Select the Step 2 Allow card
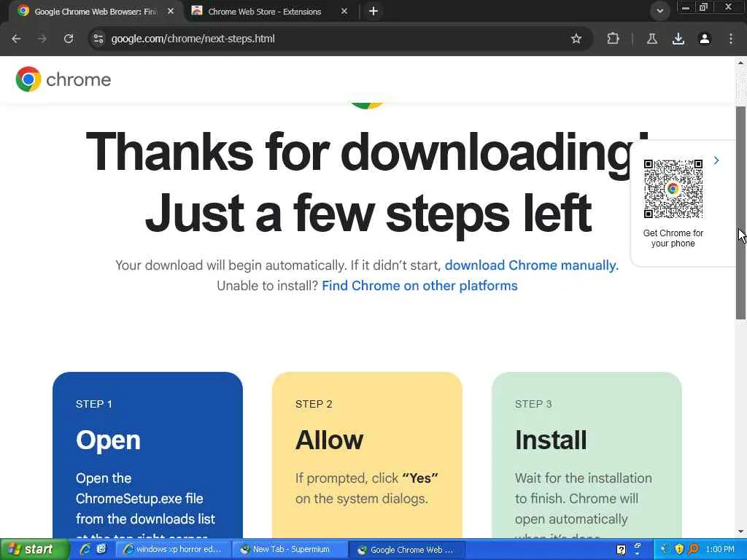This screenshot has width=747, height=560. [x=368, y=455]
